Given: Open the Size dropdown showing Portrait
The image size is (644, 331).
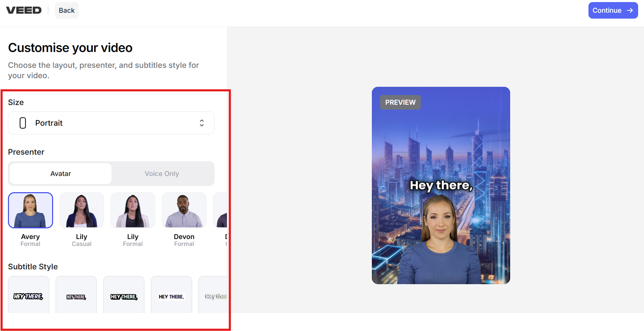Looking at the screenshot, I should click(111, 123).
